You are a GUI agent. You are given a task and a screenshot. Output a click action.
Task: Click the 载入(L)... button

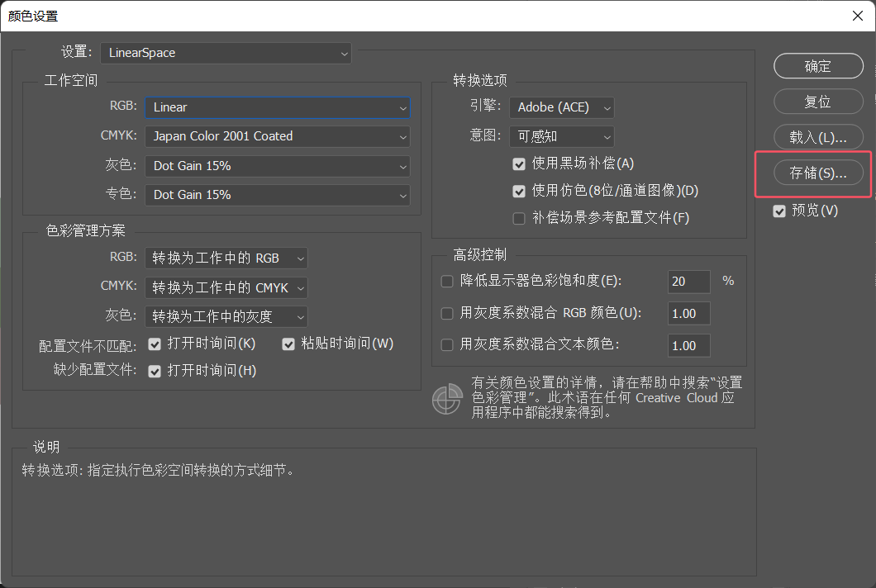pos(818,137)
